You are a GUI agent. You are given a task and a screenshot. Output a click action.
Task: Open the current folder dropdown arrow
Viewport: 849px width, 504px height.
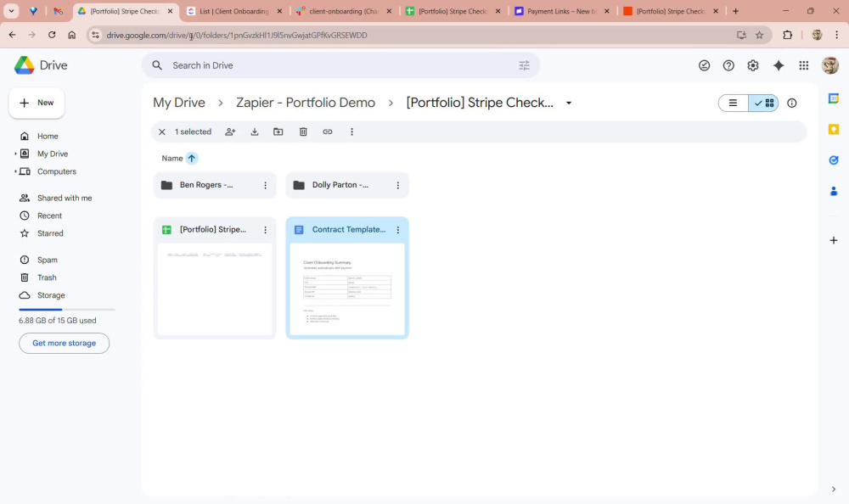tap(569, 103)
